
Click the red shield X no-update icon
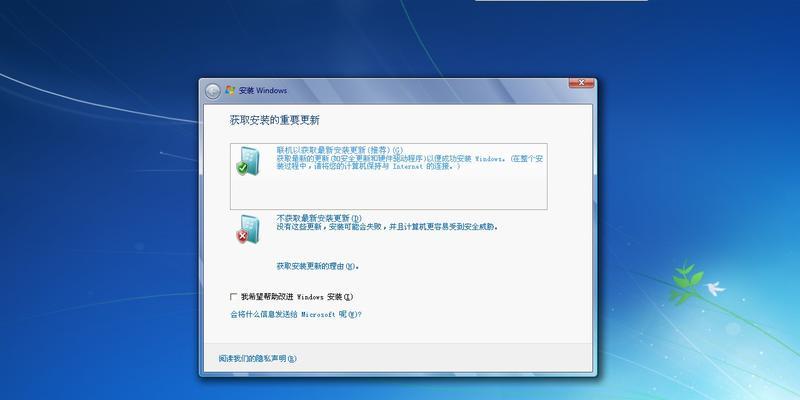pos(248,229)
